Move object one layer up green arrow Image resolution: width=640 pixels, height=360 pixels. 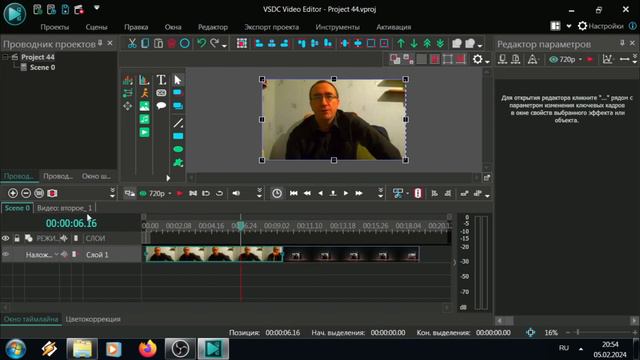pos(401,43)
